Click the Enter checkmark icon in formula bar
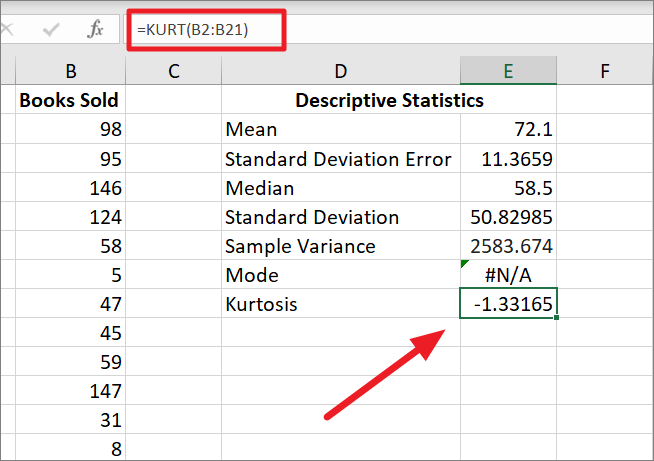This screenshot has width=654, height=461. point(51,30)
